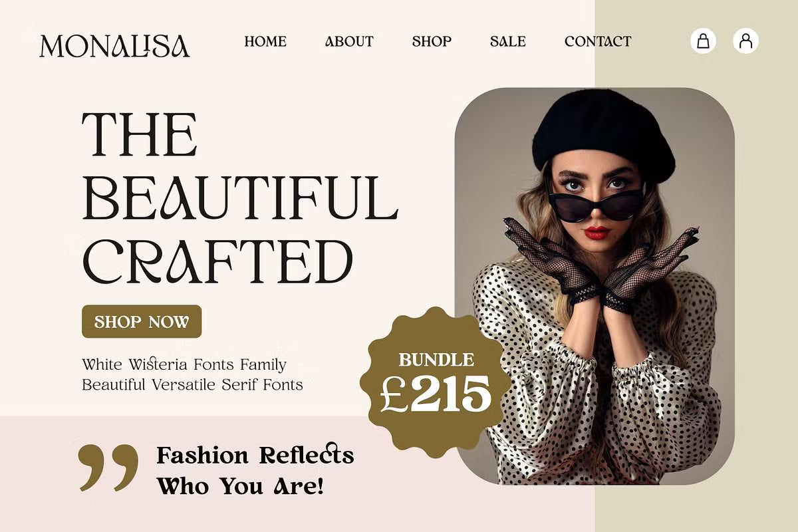Open the model portrait image
Screen dimensions: 798x532
595,286
